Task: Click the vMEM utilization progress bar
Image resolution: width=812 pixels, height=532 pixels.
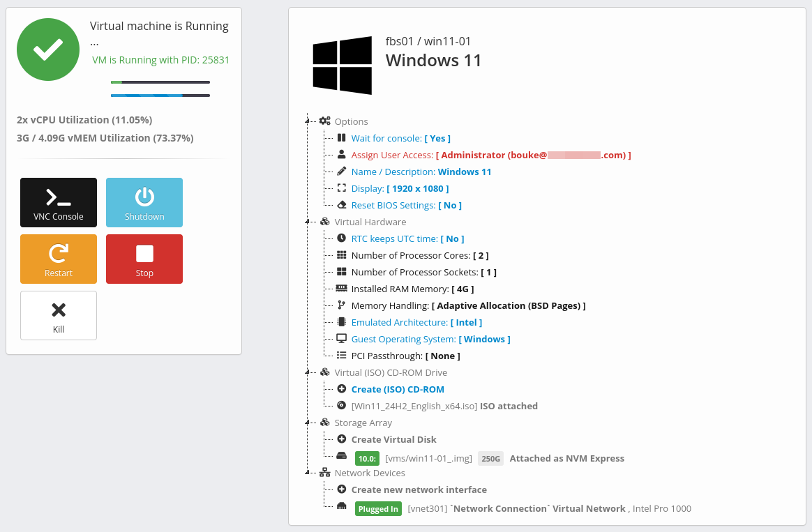Action: (160, 96)
